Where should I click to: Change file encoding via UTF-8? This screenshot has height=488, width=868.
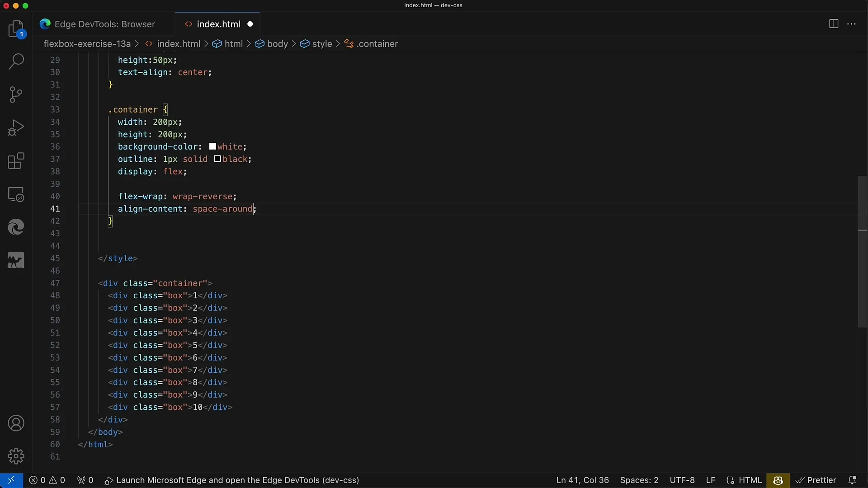pos(682,480)
